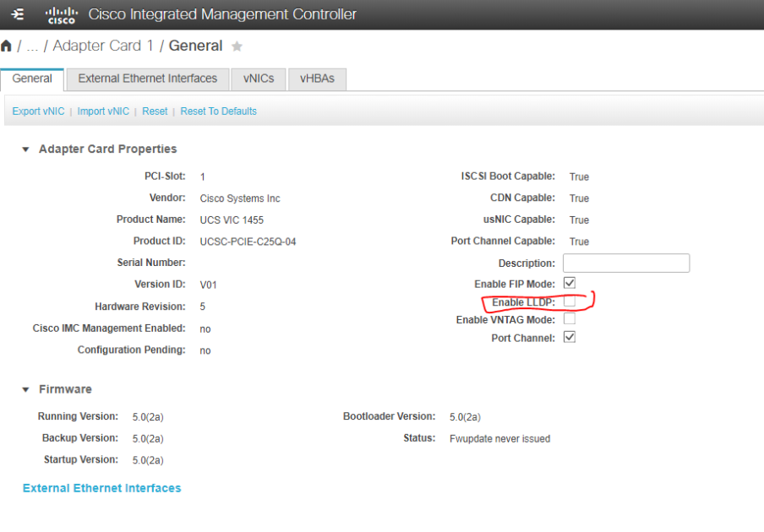Enable LLDP checkbox

click(570, 301)
